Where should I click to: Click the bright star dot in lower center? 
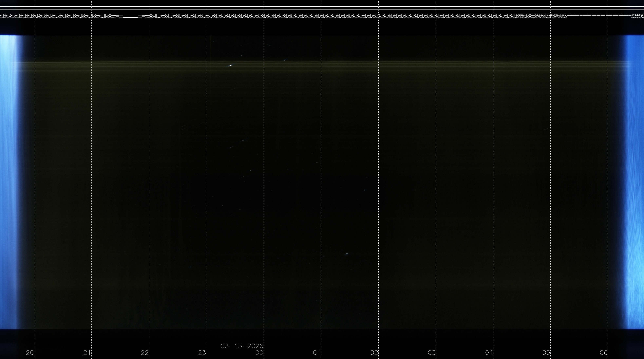346,254
